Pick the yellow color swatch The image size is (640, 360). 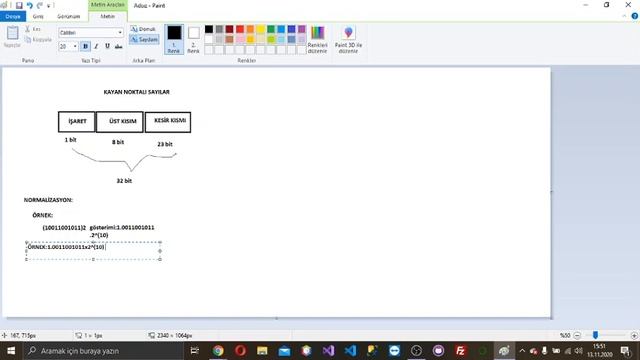pyautogui.click(x=260, y=29)
